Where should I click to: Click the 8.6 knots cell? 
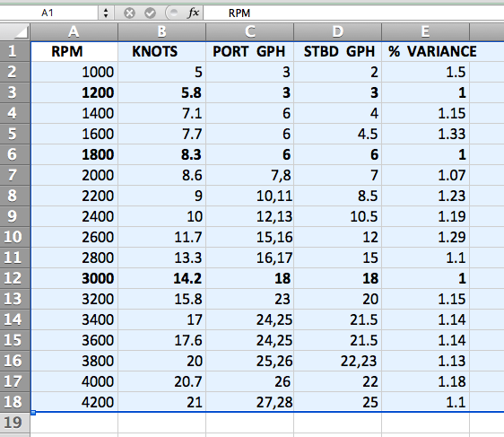point(161,175)
